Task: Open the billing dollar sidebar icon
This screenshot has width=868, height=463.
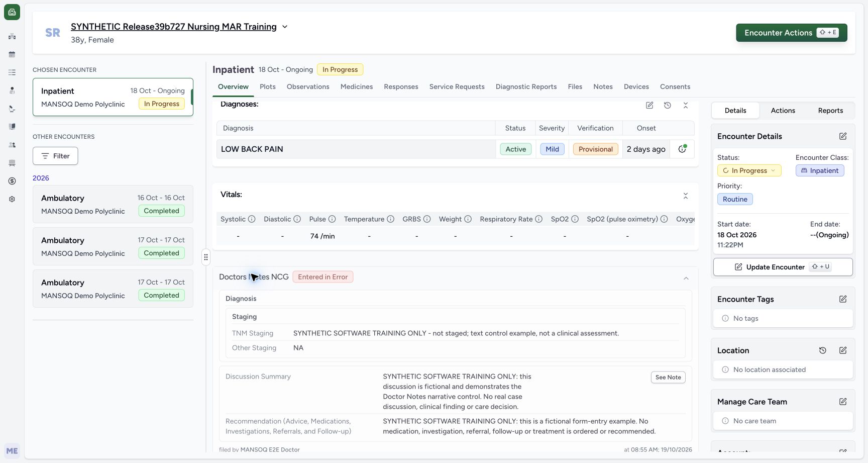Action: (12, 181)
